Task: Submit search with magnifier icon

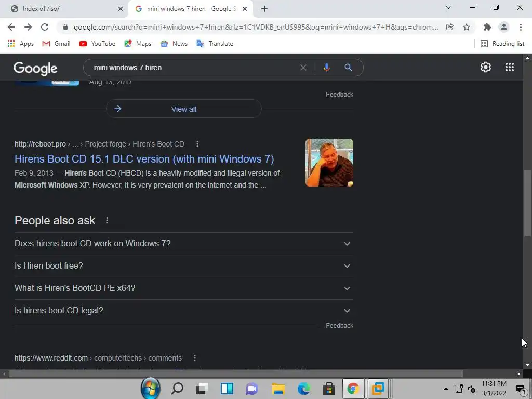Action: pyautogui.click(x=348, y=68)
